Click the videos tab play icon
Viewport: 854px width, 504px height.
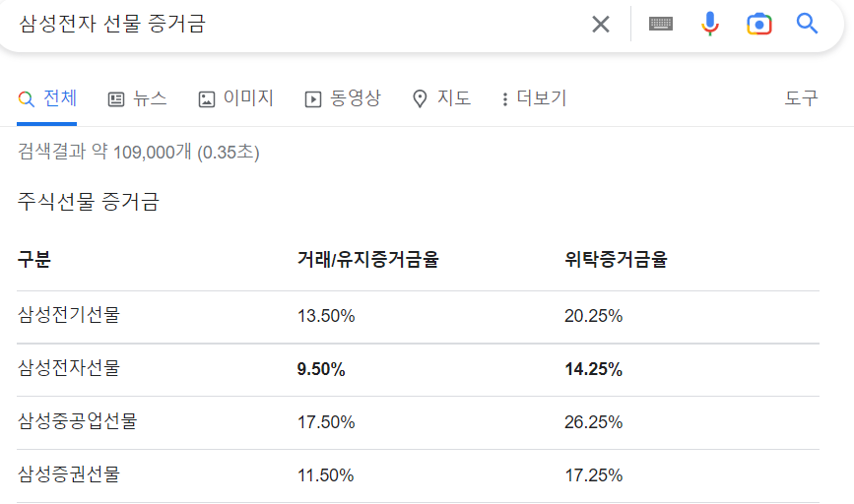point(313,98)
